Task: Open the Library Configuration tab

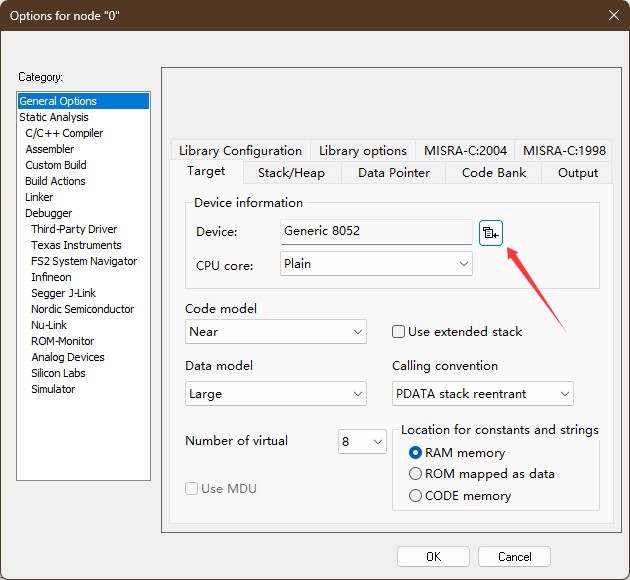Action: [240, 151]
